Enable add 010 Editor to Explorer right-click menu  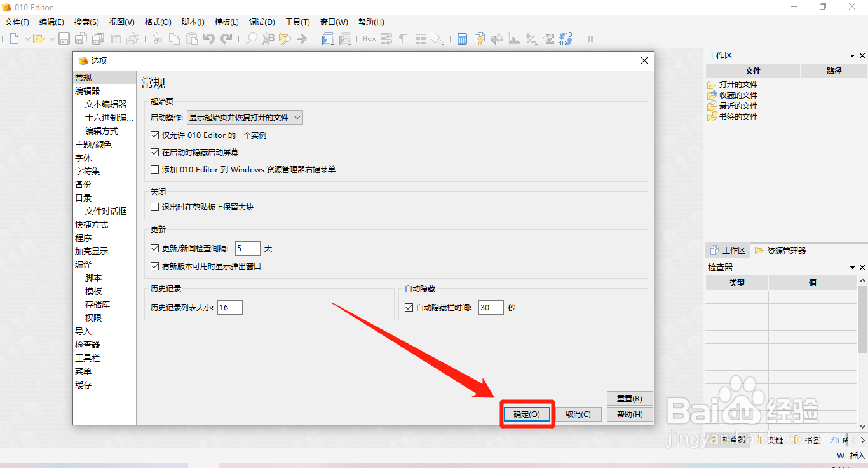154,170
